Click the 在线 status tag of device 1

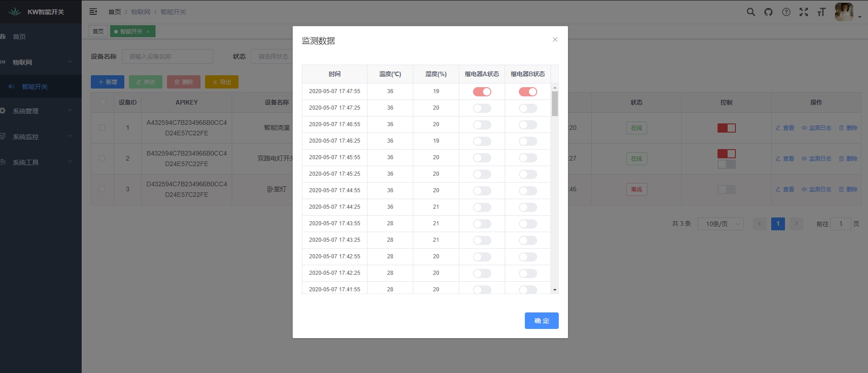[x=637, y=128]
